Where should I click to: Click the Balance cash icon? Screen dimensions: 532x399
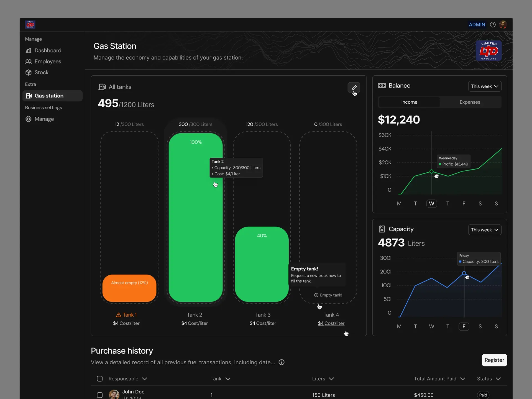[382, 86]
